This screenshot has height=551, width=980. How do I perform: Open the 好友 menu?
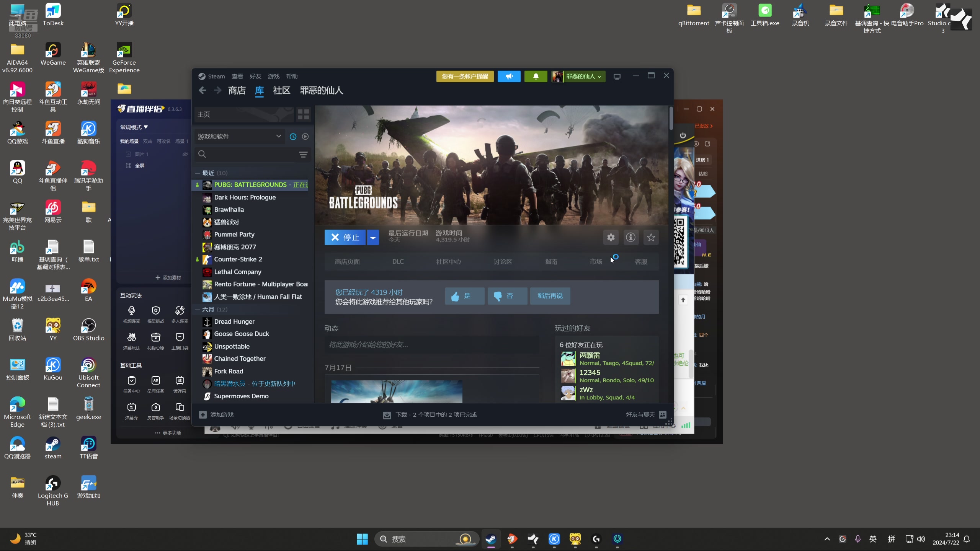(255, 76)
